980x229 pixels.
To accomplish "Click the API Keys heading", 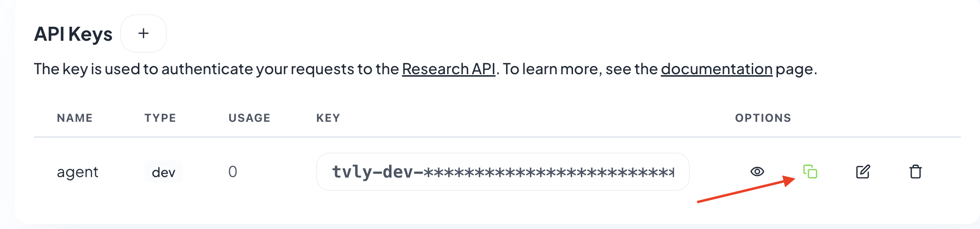I will click(73, 34).
